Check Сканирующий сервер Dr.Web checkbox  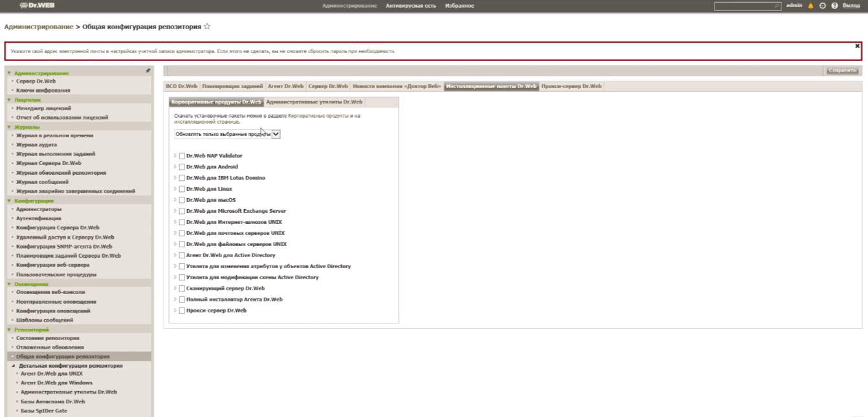pyautogui.click(x=182, y=289)
